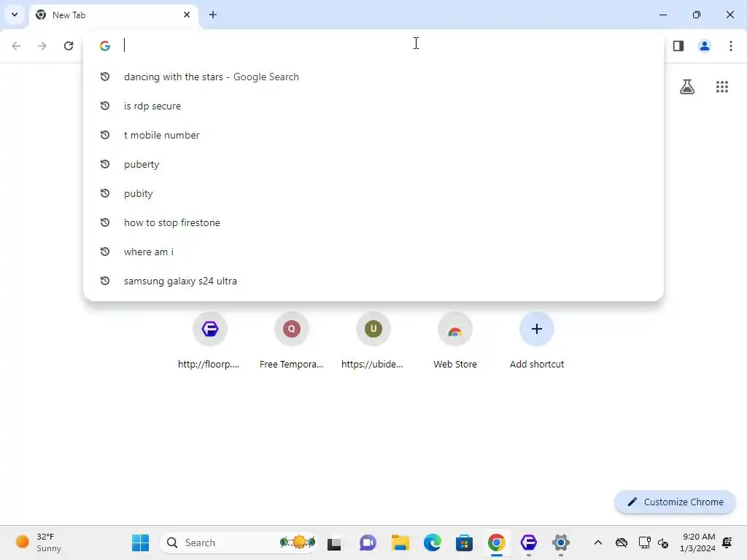Open Chrome's three-dot menu

pos(731,46)
